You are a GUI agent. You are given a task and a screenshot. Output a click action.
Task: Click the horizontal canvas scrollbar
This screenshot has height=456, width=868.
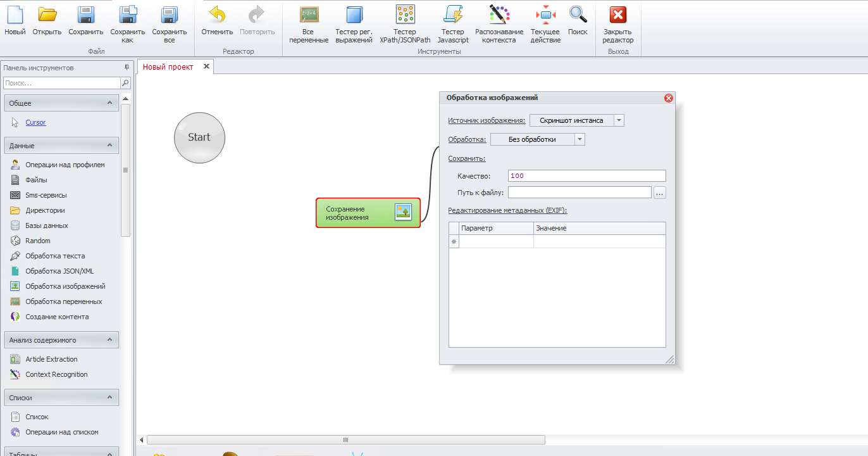[345, 440]
